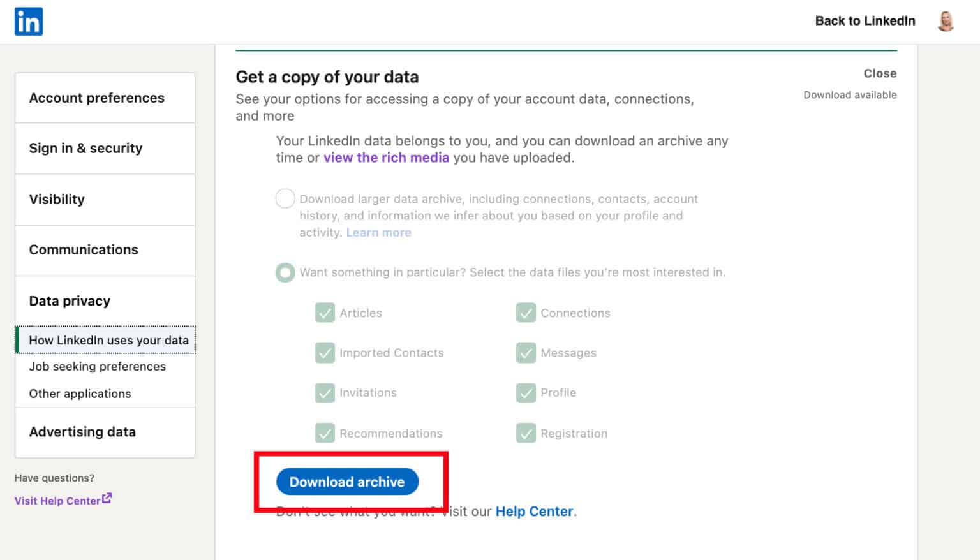Switch to the Advertising data section

[82, 432]
